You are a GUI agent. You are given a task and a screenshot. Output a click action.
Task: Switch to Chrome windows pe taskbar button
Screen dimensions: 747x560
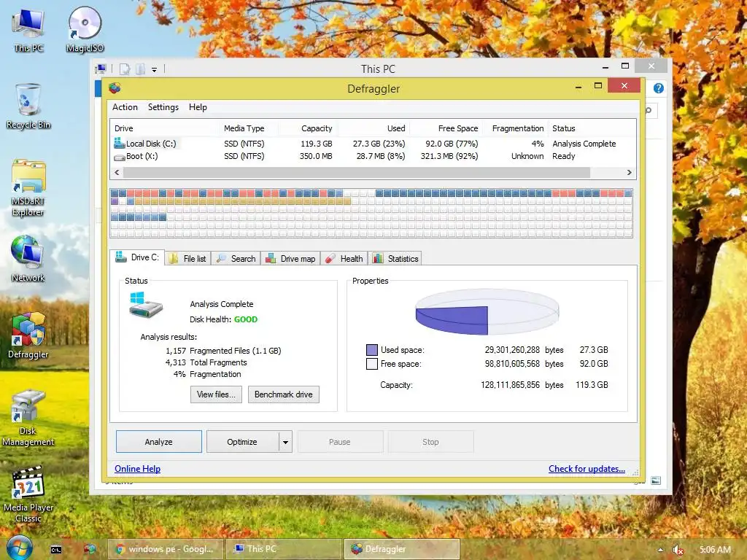point(165,549)
